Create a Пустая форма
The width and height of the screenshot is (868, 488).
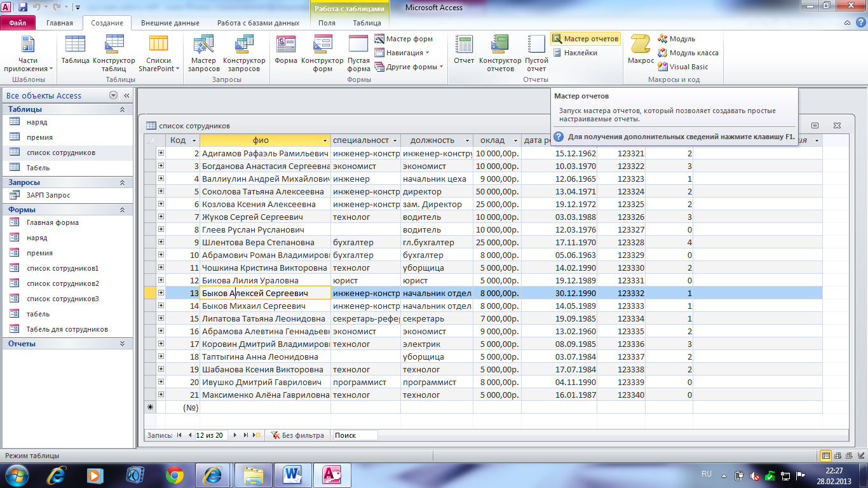358,54
